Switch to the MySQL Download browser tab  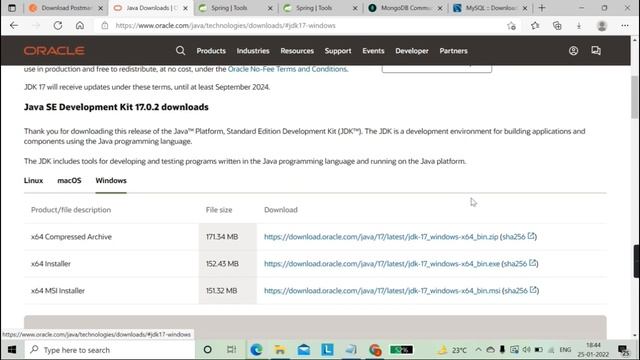coord(491,8)
